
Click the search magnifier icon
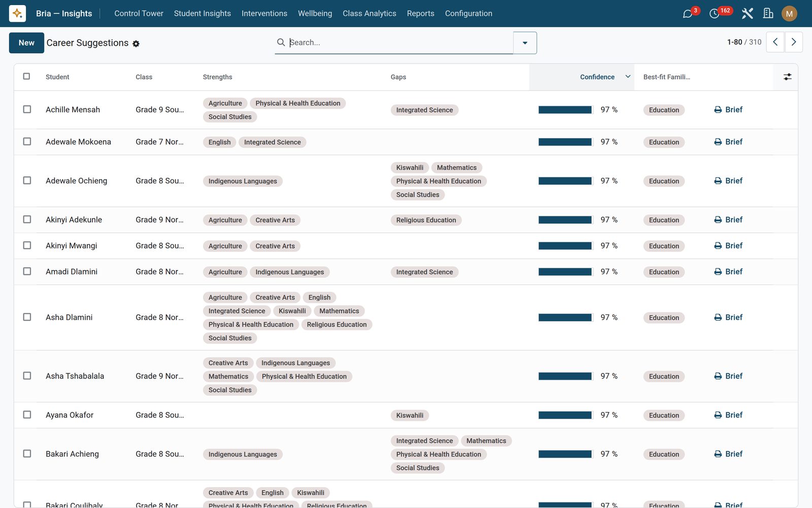(281, 42)
